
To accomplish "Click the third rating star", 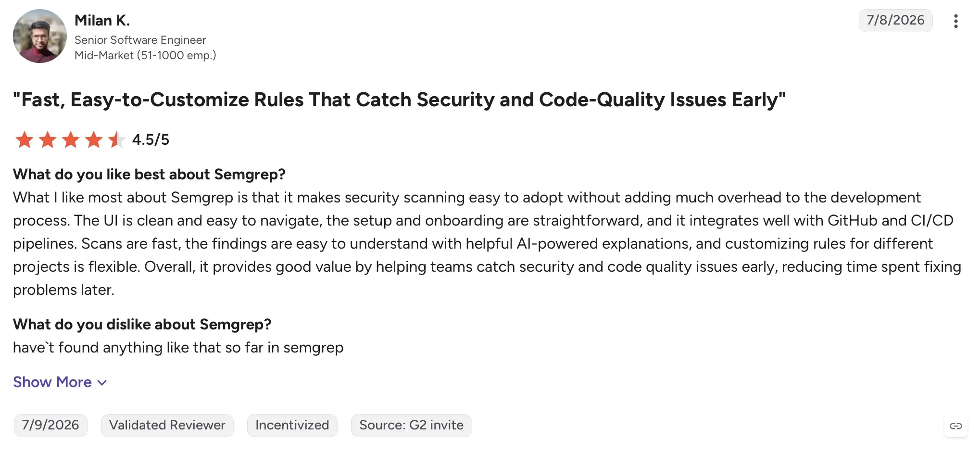I will coord(71,140).
